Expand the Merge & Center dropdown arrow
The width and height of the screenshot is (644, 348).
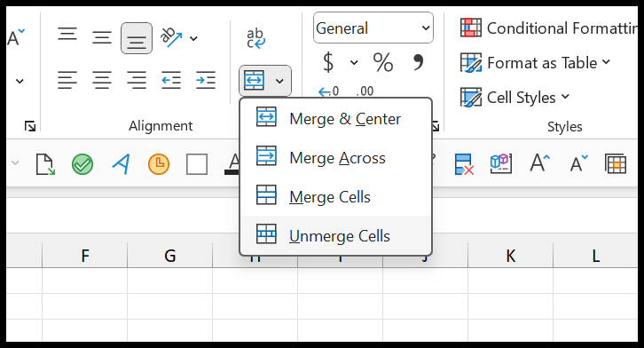pos(279,81)
